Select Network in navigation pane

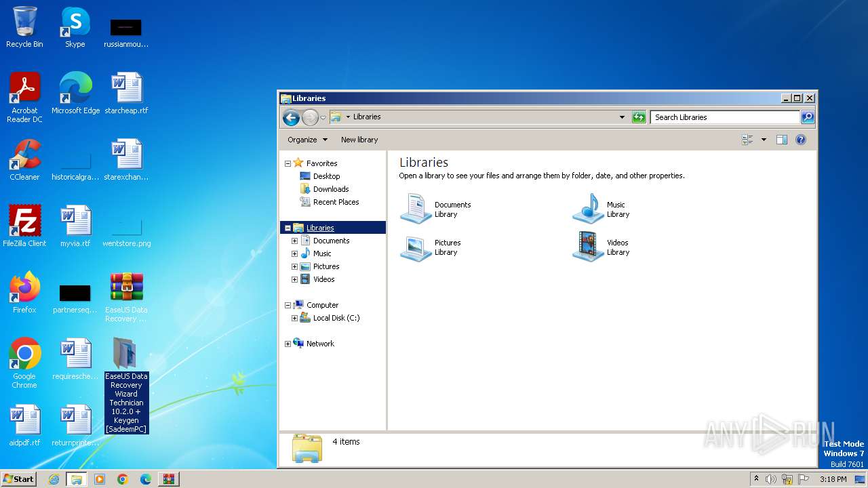tap(320, 344)
